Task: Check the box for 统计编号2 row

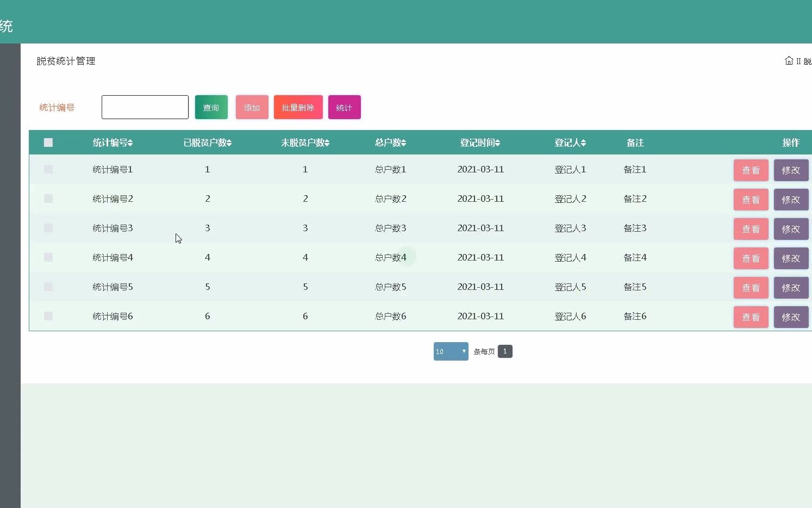Action: pyautogui.click(x=48, y=199)
